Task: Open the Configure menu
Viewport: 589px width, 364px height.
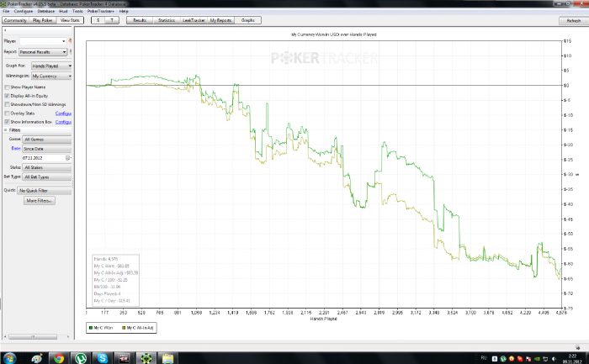Action: 24,11
